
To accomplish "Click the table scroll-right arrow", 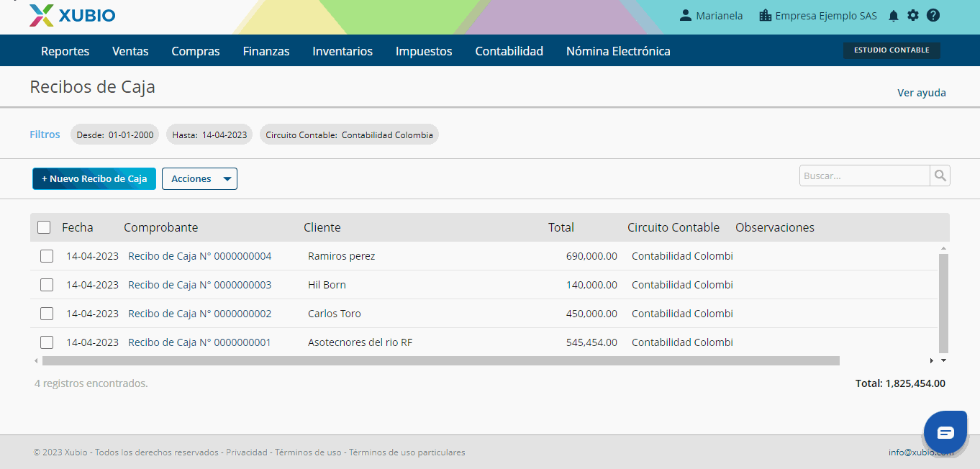I will pyautogui.click(x=932, y=360).
